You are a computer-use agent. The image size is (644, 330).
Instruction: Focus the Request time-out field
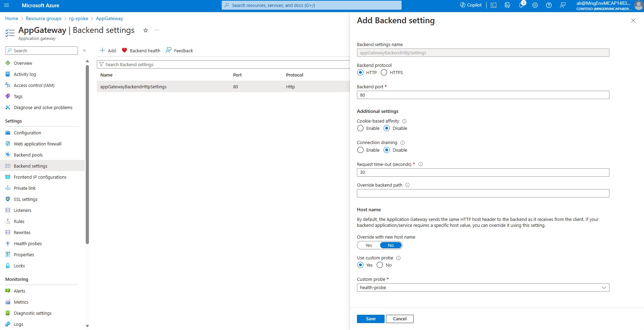[x=483, y=172]
